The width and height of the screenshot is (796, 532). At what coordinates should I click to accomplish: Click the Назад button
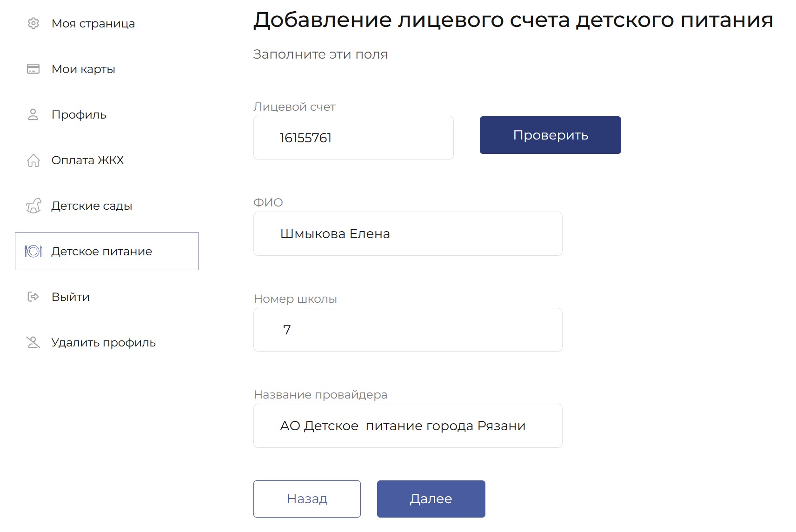[307, 499]
